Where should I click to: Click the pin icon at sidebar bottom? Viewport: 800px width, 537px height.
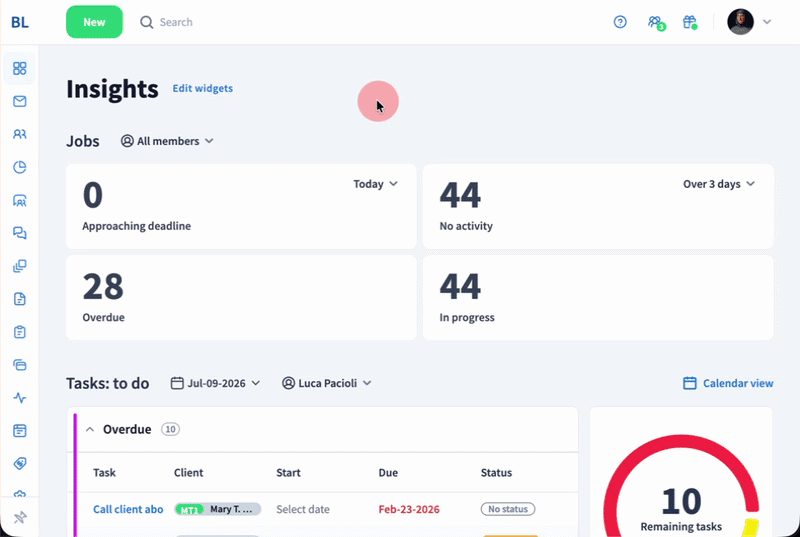[19, 518]
